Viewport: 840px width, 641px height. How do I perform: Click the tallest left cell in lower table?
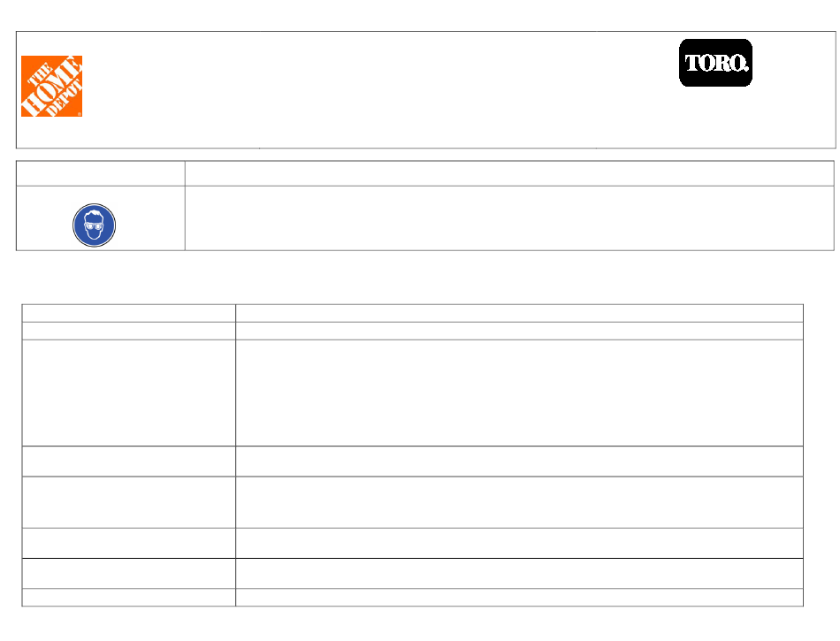128,393
